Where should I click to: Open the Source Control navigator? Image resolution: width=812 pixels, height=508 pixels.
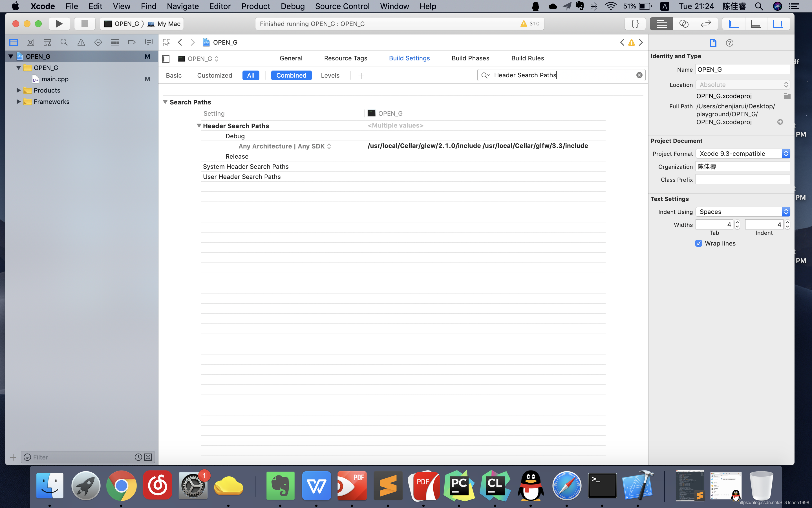[x=30, y=42]
